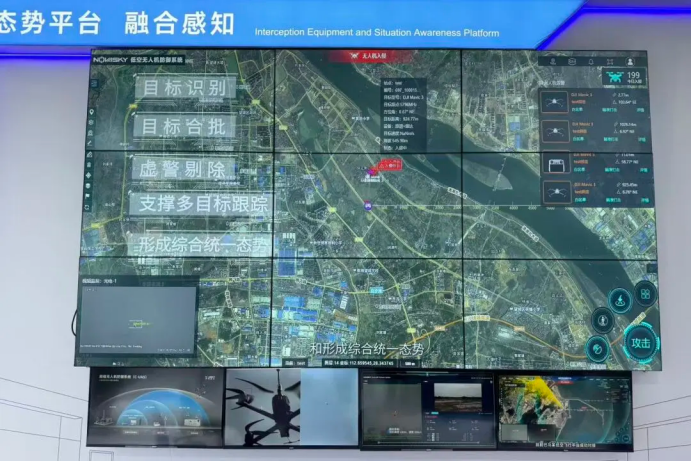
Task: Select the quadcopter video bottom screen
Action: coord(291,407)
